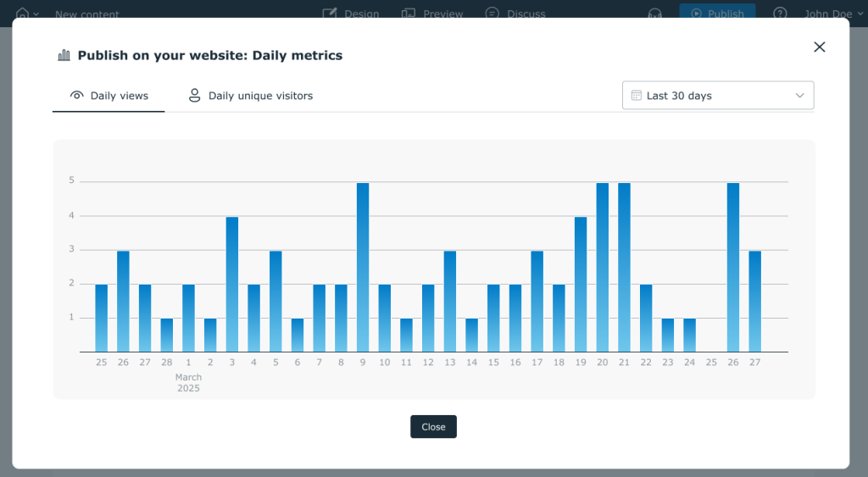
Task: Open the John Doe user menu
Action: pyautogui.click(x=828, y=14)
